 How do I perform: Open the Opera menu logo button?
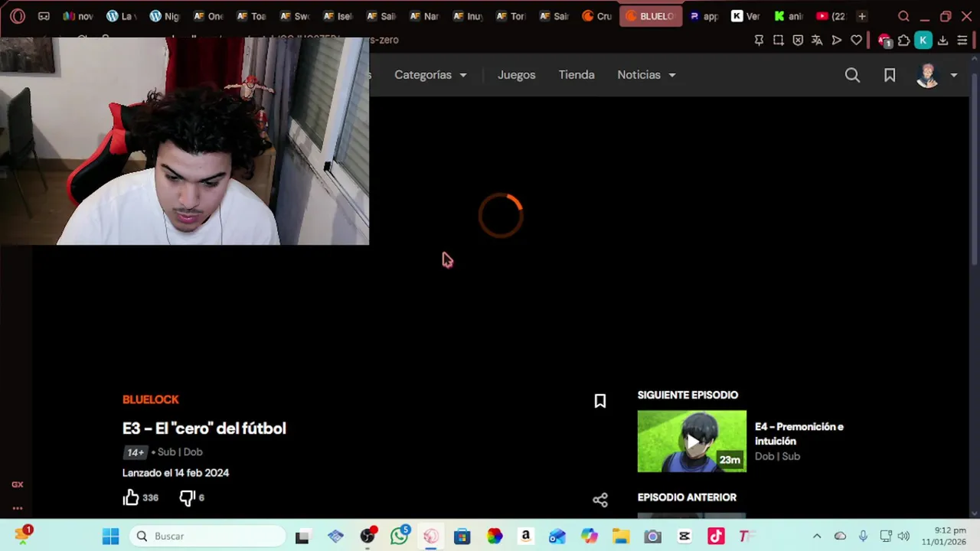(18, 16)
